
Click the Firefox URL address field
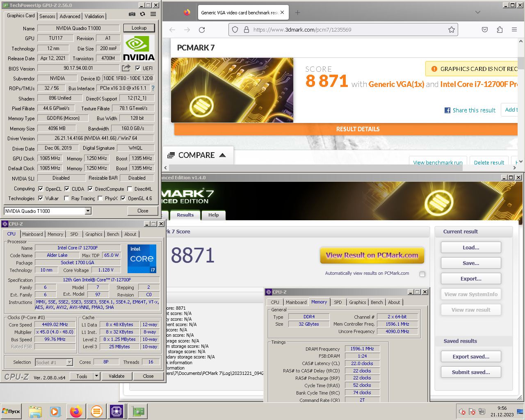[x=343, y=30]
